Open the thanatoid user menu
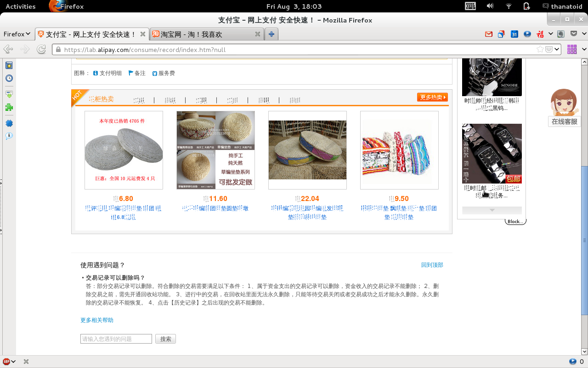Screen dimensions: 588x368 tap(562, 6)
